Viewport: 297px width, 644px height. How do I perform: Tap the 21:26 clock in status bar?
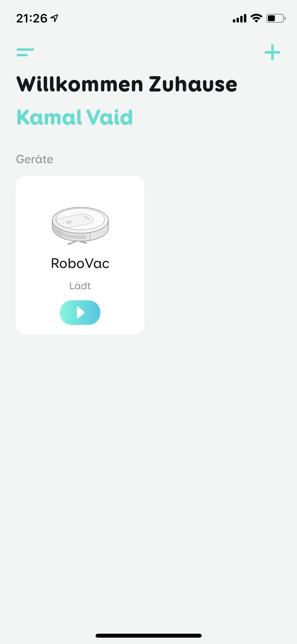coord(32,19)
